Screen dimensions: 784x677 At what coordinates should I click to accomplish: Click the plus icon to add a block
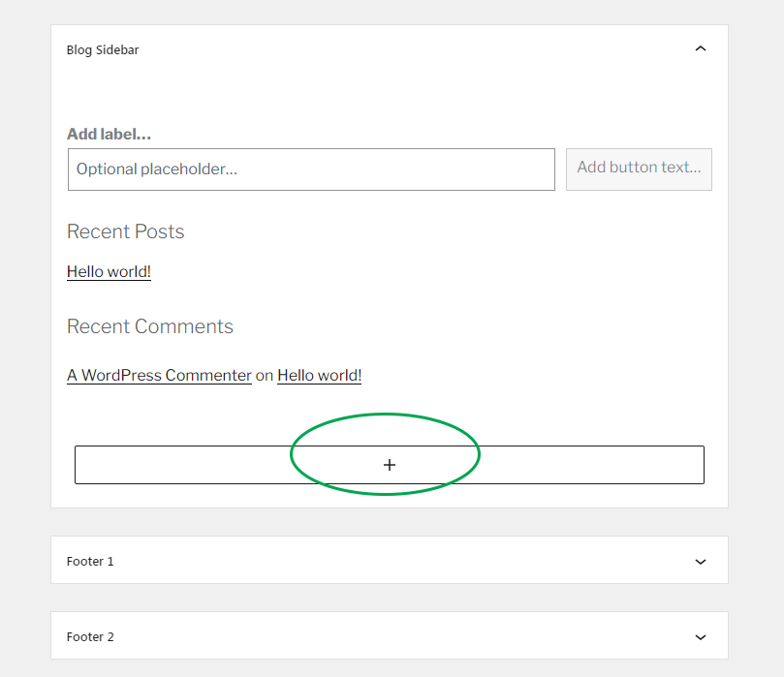click(x=390, y=465)
